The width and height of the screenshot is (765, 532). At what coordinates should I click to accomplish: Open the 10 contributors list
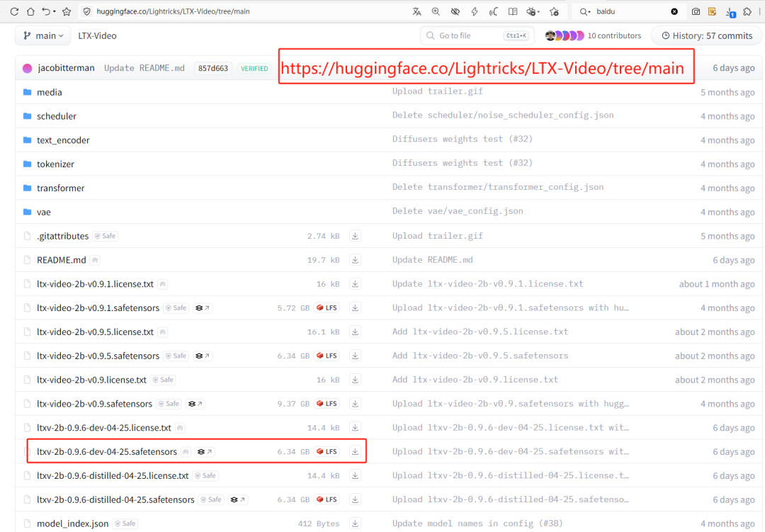click(593, 35)
